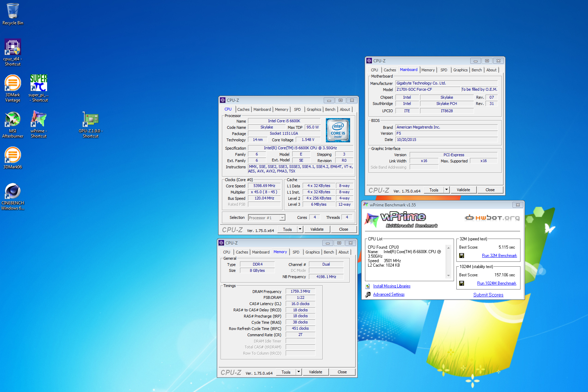Click Validate button in CPU window
588x392 pixels.
(x=317, y=229)
